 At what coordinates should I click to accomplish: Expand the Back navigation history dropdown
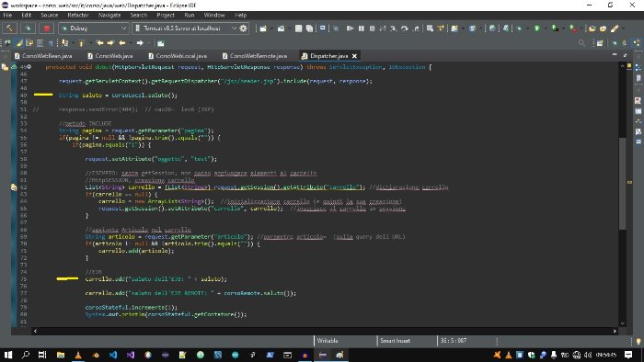[130, 42]
